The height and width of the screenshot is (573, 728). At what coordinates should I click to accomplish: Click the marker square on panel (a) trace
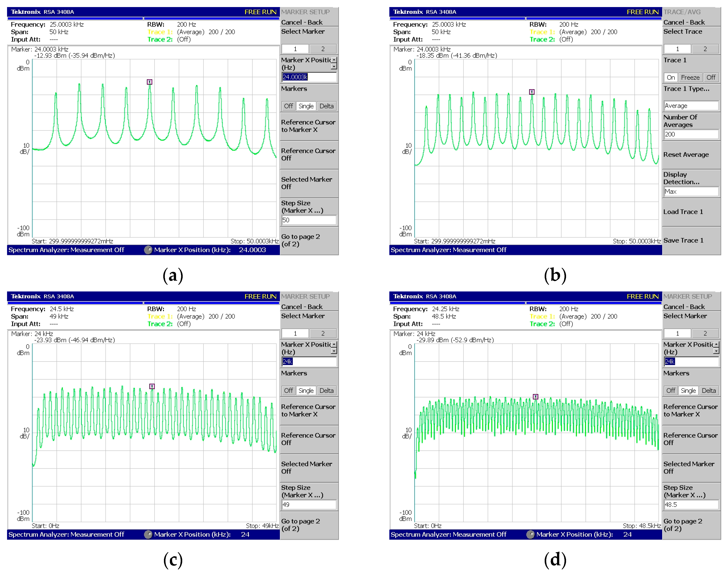pyautogui.click(x=150, y=82)
